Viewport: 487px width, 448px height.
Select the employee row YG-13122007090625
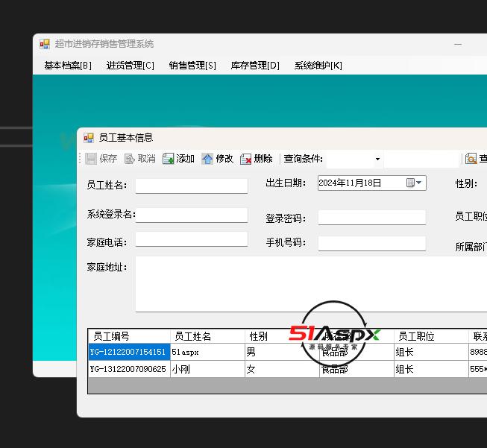(128, 369)
